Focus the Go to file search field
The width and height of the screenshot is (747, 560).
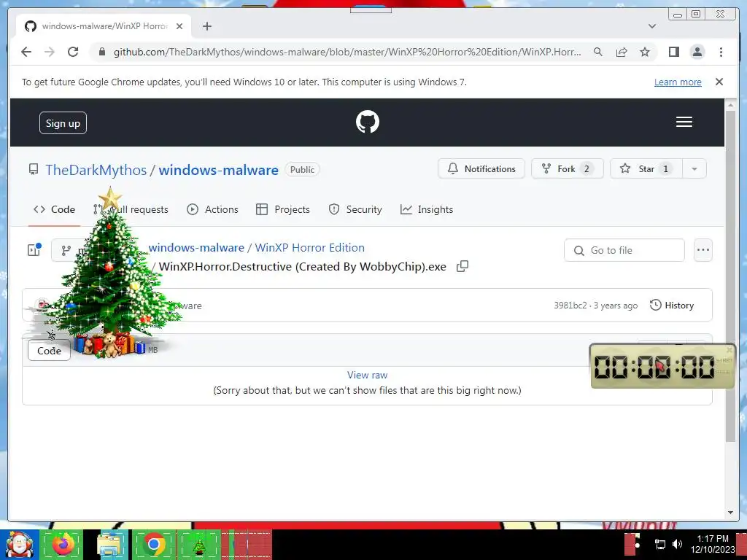624,251
